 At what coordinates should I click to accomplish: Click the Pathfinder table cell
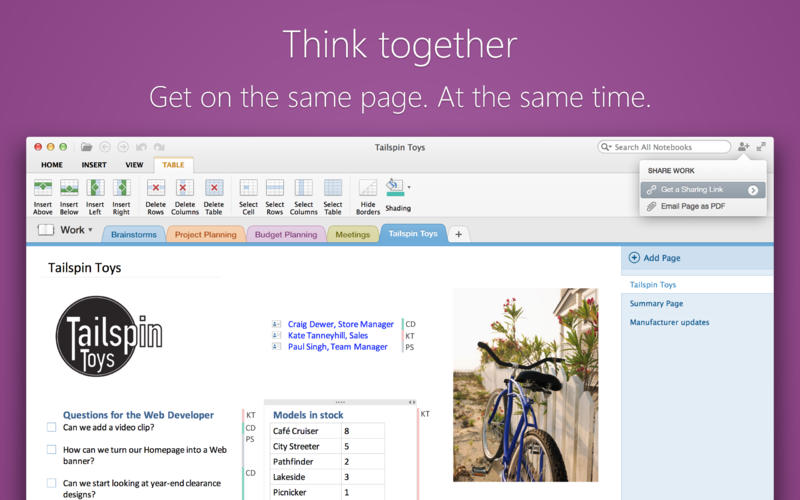click(306, 461)
